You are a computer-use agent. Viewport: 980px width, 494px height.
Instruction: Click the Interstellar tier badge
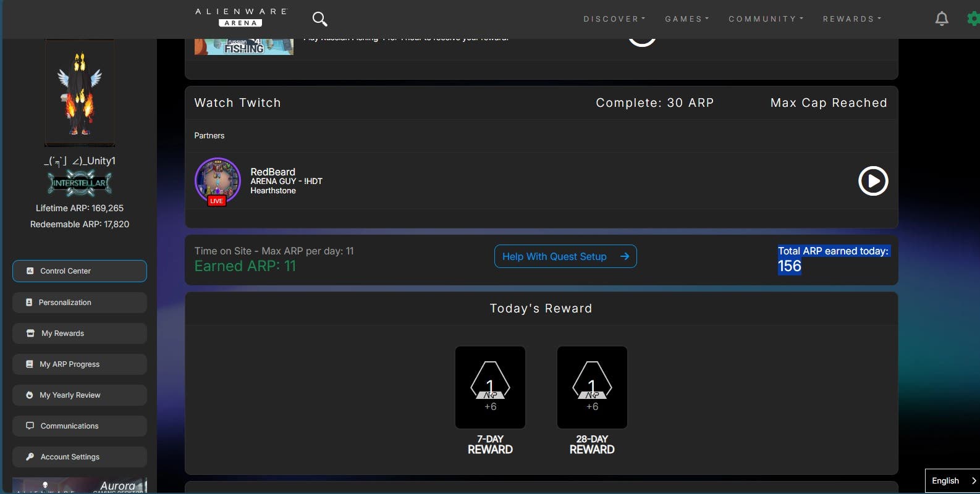click(x=80, y=183)
